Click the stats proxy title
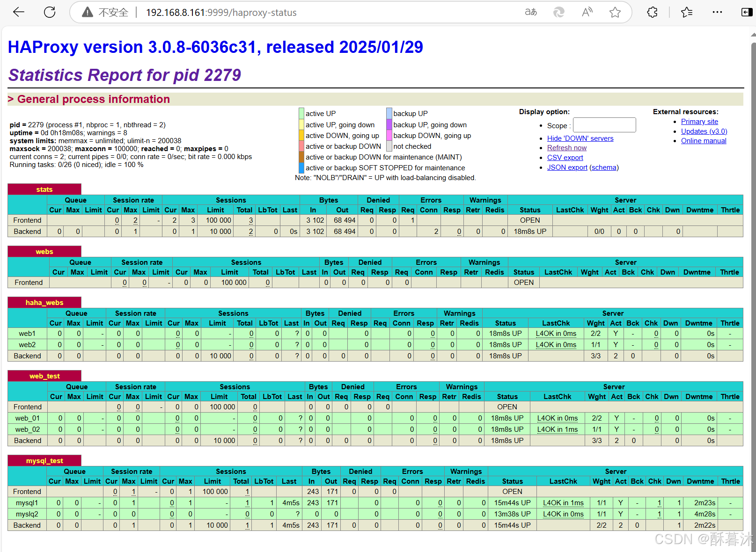Viewport: 756px width, 552px height. (44, 189)
